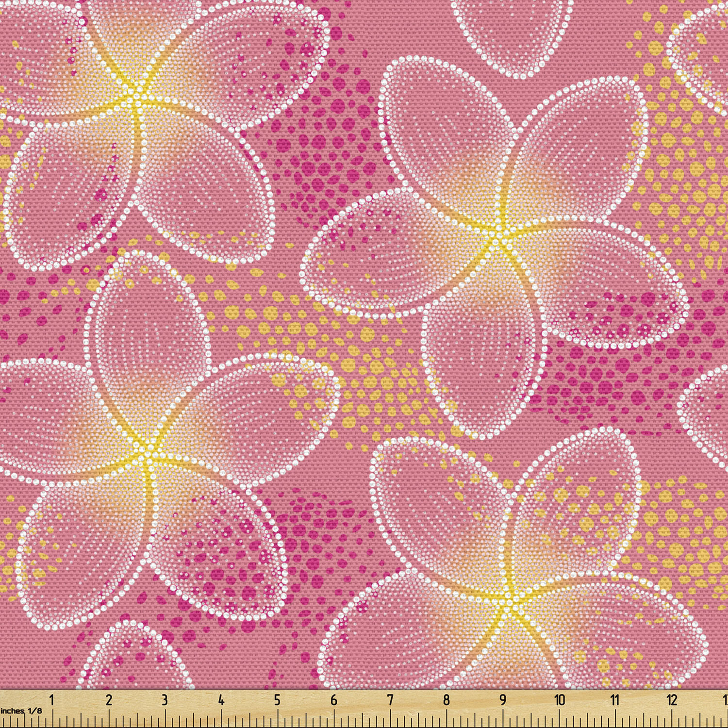
Task: Click the ruler's number 12 label
Action: point(672,700)
